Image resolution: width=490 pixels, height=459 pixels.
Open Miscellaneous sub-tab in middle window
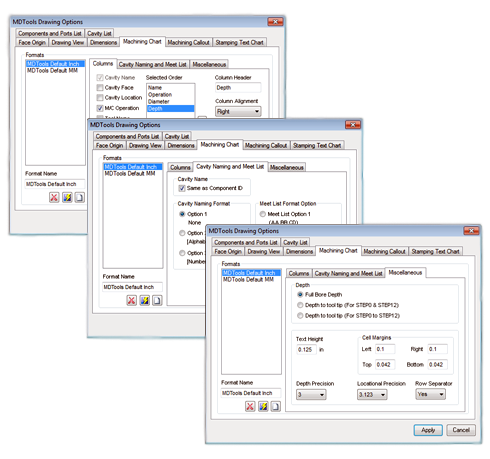click(x=287, y=167)
